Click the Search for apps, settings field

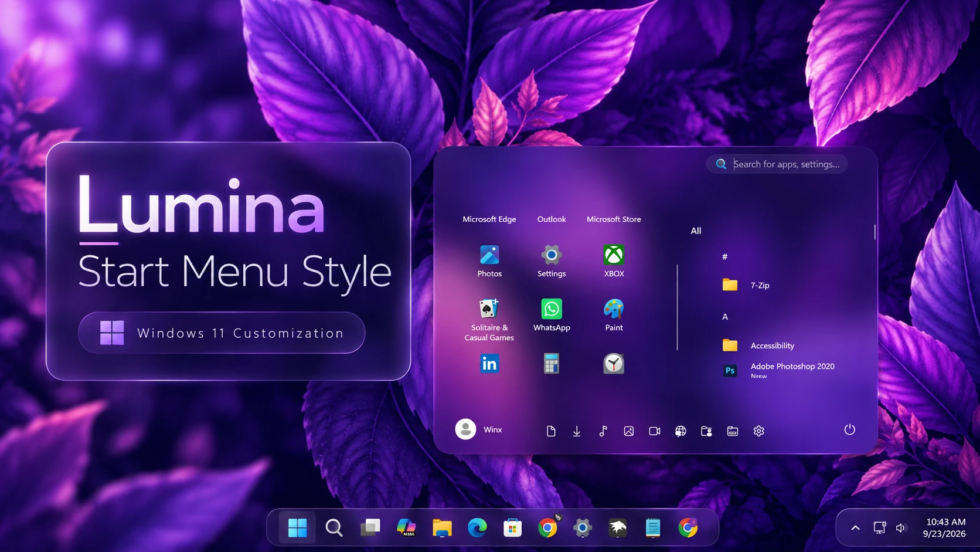(777, 164)
